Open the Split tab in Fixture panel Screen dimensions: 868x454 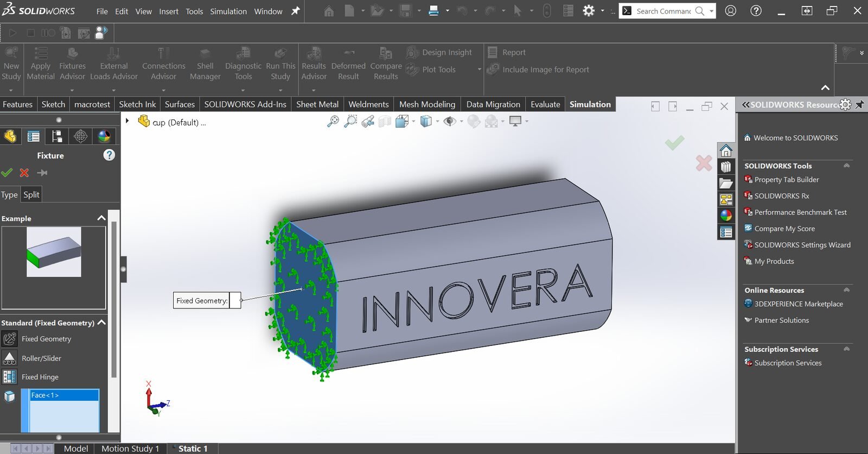pyautogui.click(x=31, y=194)
